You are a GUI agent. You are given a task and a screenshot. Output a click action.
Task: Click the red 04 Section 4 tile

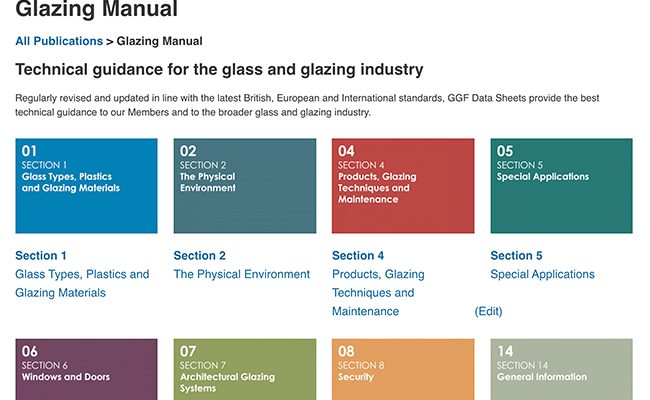(x=403, y=186)
